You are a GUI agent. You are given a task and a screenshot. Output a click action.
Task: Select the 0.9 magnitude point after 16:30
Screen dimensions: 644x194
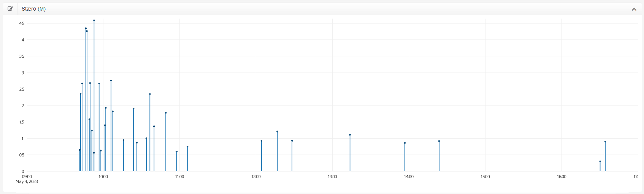[x=605, y=142]
